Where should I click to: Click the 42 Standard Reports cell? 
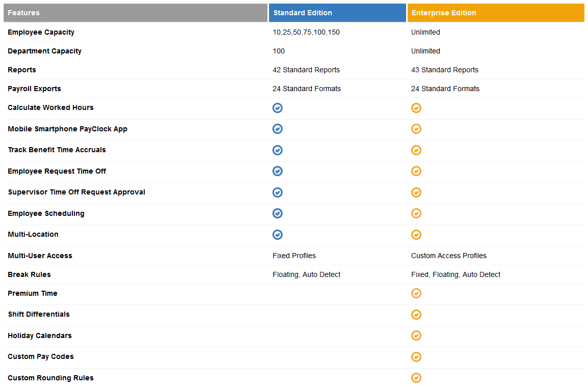pos(306,70)
